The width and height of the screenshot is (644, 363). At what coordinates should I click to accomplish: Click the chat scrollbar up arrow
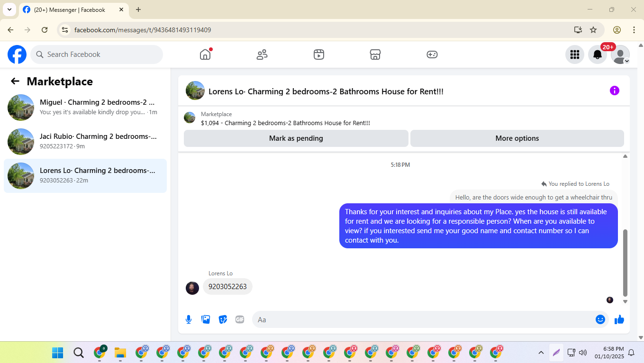pyautogui.click(x=625, y=156)
